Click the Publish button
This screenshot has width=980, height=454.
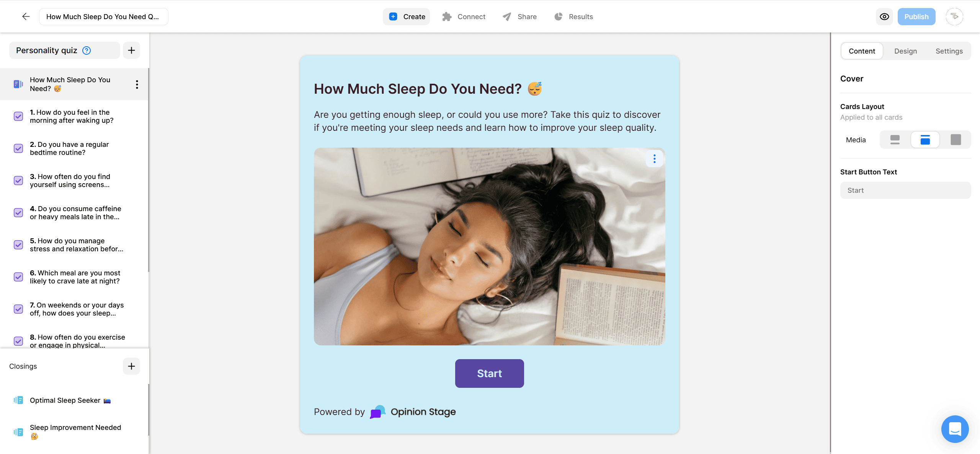(916, 16)
